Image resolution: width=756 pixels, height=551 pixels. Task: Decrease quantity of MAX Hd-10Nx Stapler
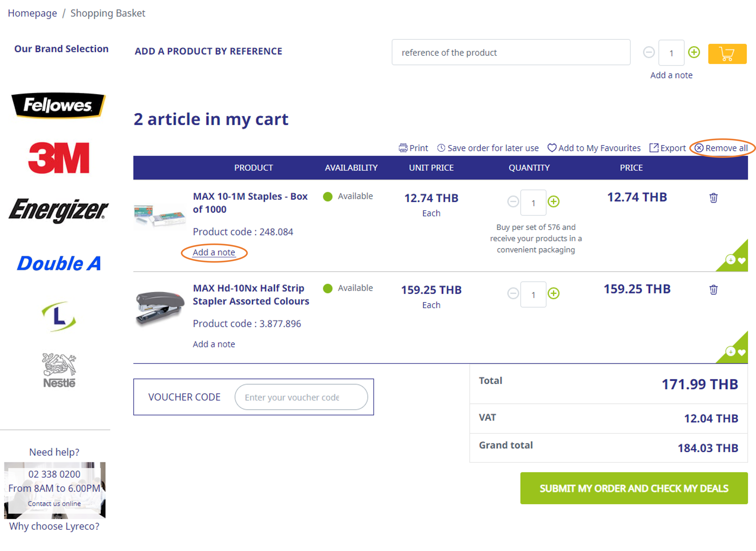[x=513, y=293]
